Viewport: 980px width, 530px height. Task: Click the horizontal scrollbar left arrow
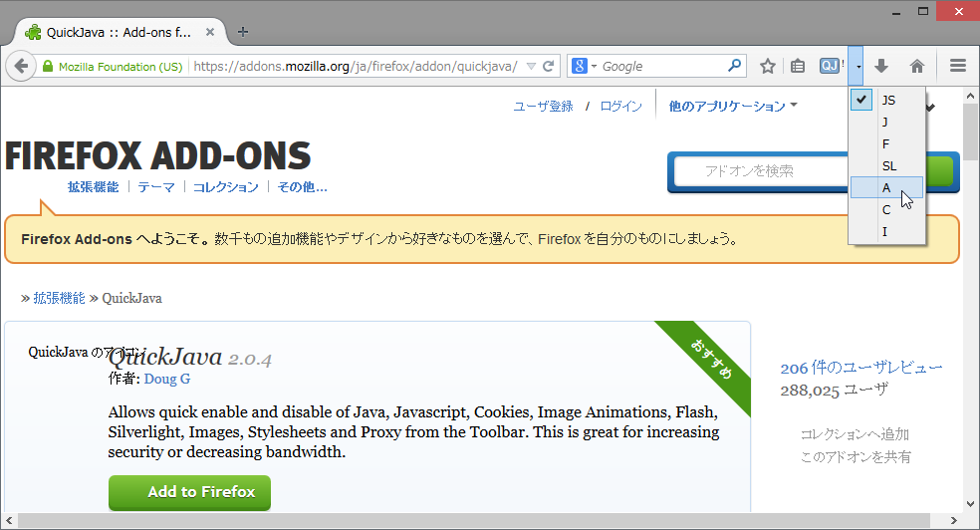point(9,520)
